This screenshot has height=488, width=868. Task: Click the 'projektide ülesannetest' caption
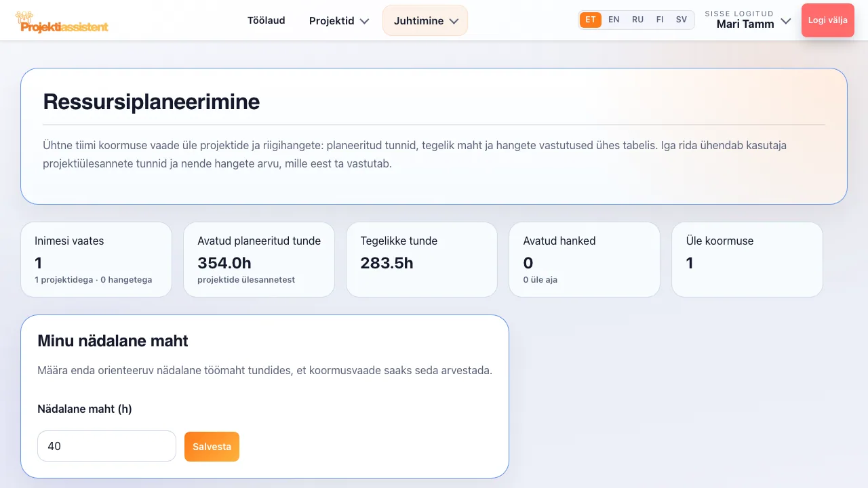coord(246,279)
